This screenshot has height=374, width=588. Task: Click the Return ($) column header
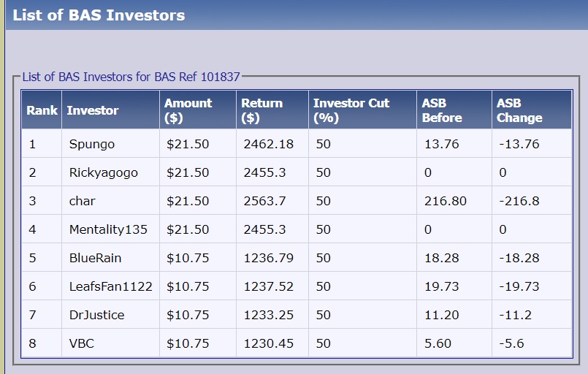coord(261,110)
